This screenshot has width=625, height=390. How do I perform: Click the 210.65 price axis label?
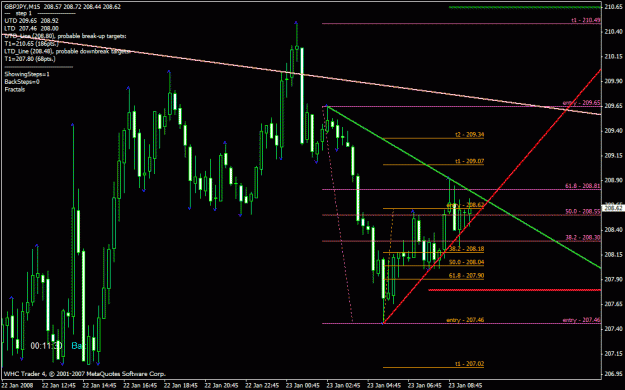[x=614, y=6]
